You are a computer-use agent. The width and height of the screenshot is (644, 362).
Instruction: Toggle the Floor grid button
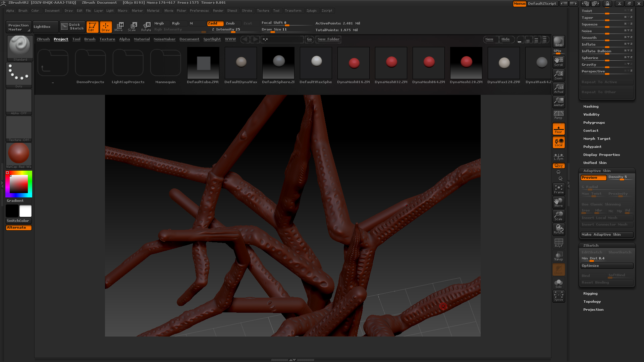(558, 129)
